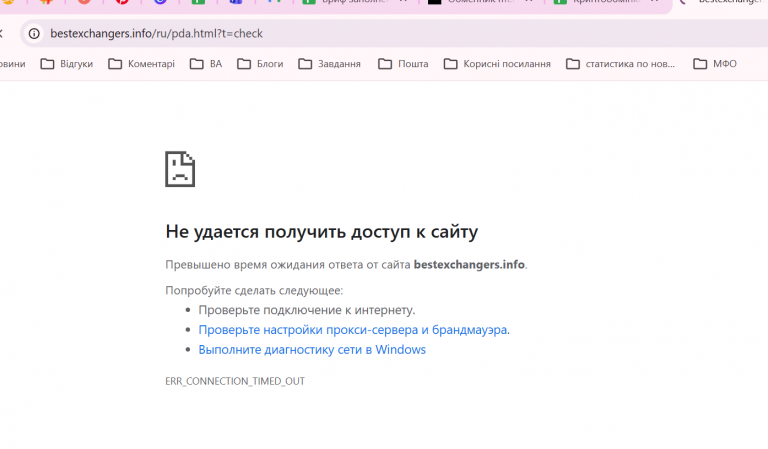The width and height of the screenshot is (768, 449).
Task: Open the Блоги bookmarks folder
Action: [x=260, y=64]
